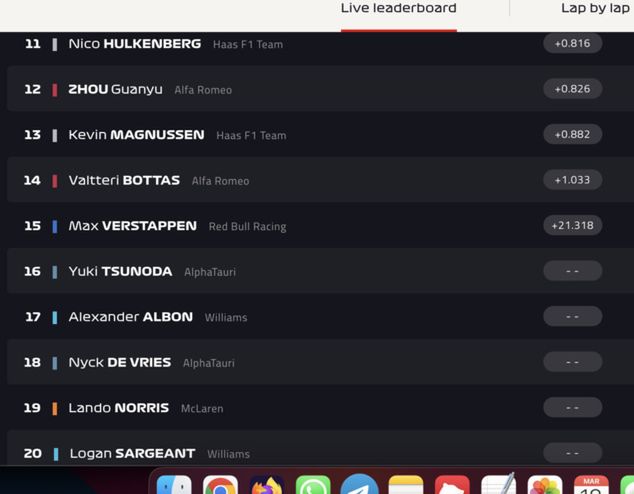Click Yuki Tsunoda's empty gap badge

coord(573,271)
